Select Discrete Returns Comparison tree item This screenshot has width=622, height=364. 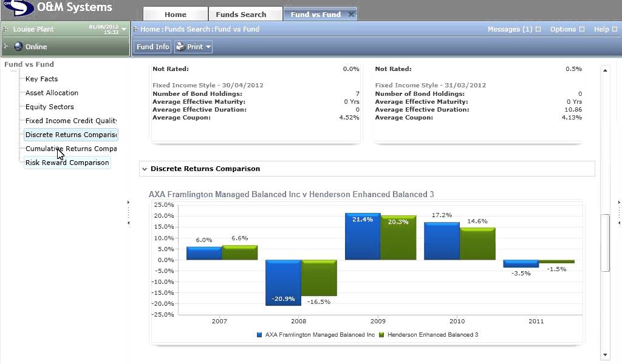click(71, 135)
